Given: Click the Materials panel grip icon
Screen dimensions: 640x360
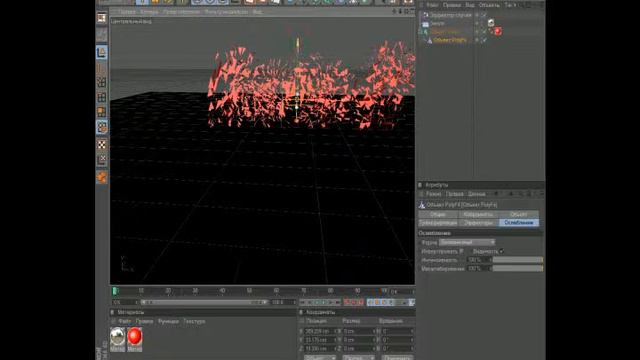Looking at the screenshot, I should pyautogui.click(x=112, y=312).
